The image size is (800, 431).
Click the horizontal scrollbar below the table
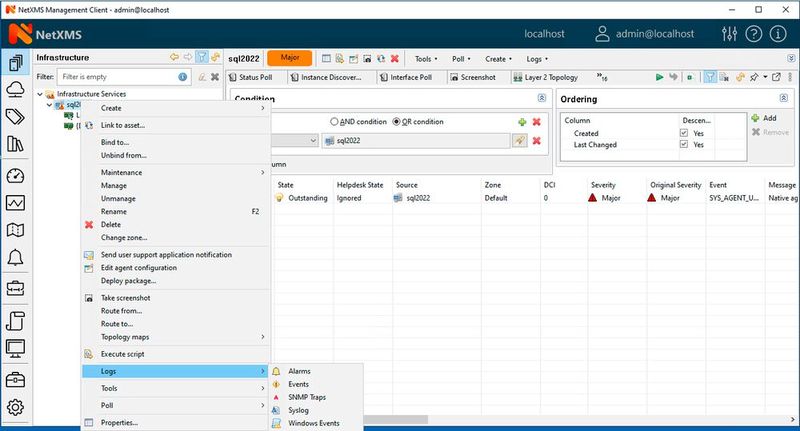395,419
